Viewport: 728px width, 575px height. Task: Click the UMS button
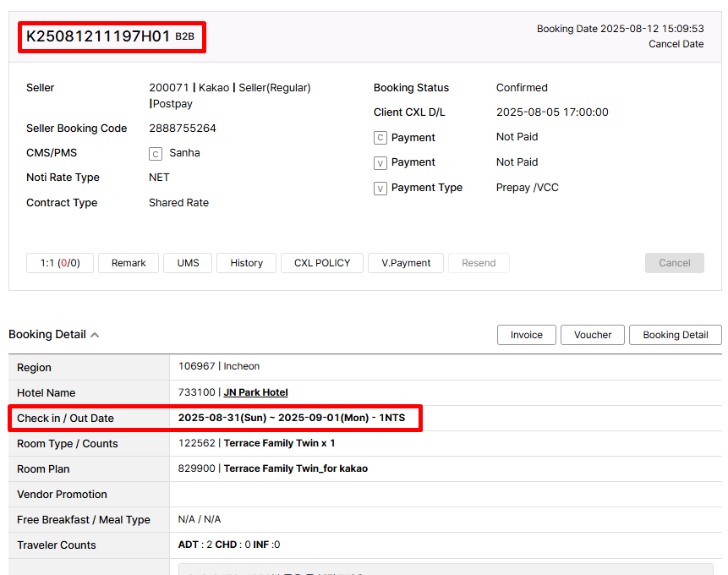coord(188,263)
